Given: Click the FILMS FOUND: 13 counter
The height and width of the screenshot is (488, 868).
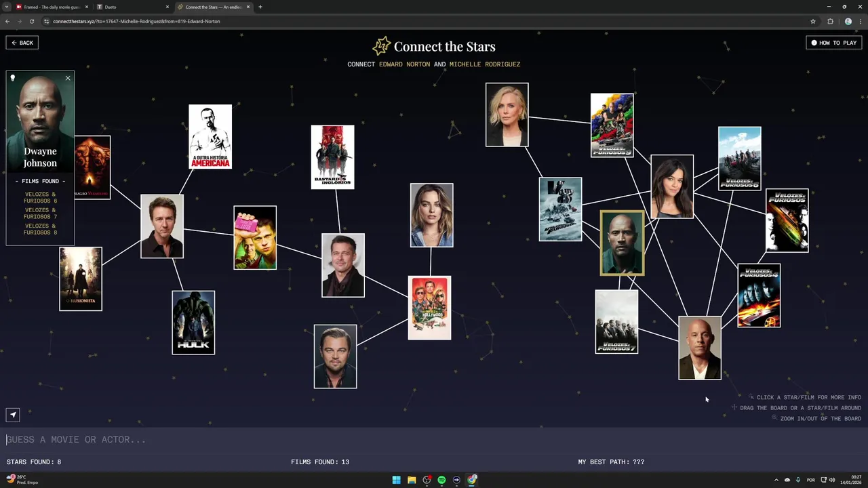Looking at the screenshot, I should pos(320,462).
